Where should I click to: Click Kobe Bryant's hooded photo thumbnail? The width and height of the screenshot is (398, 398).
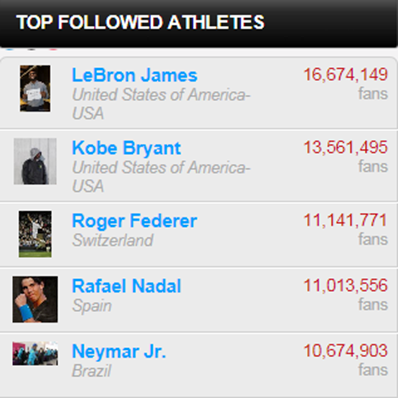click(x=35, y=161)
